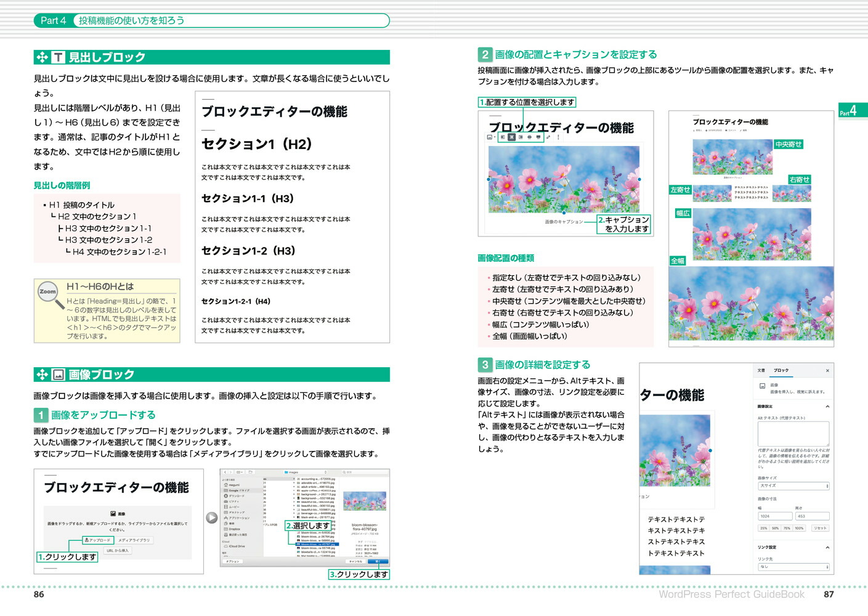Image resolution: width=868 pixels, height=616 pixels.
Task: Click the search field in file dialog
Action: [x=365, y=472]
